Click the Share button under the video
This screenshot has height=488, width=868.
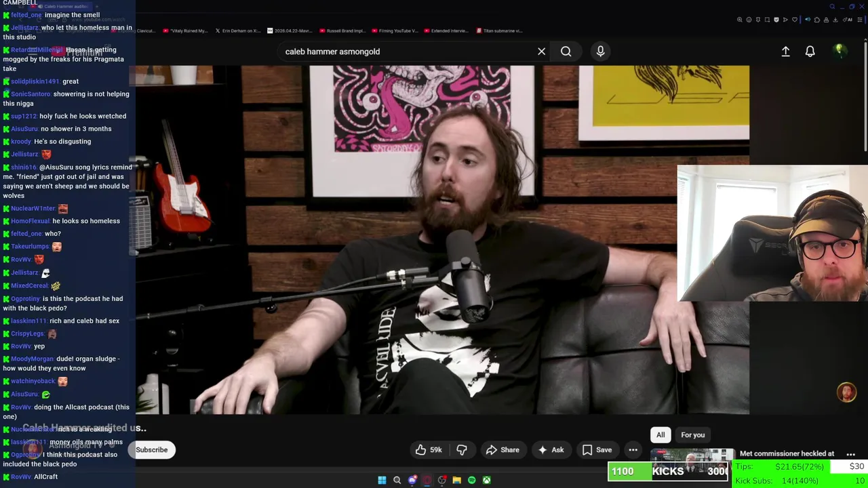(502, 450)
